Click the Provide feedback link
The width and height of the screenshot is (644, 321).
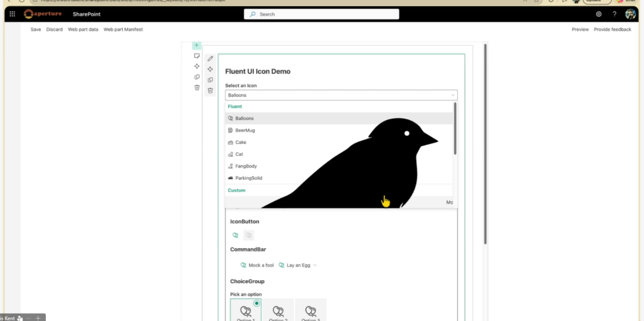click(613, 30)
